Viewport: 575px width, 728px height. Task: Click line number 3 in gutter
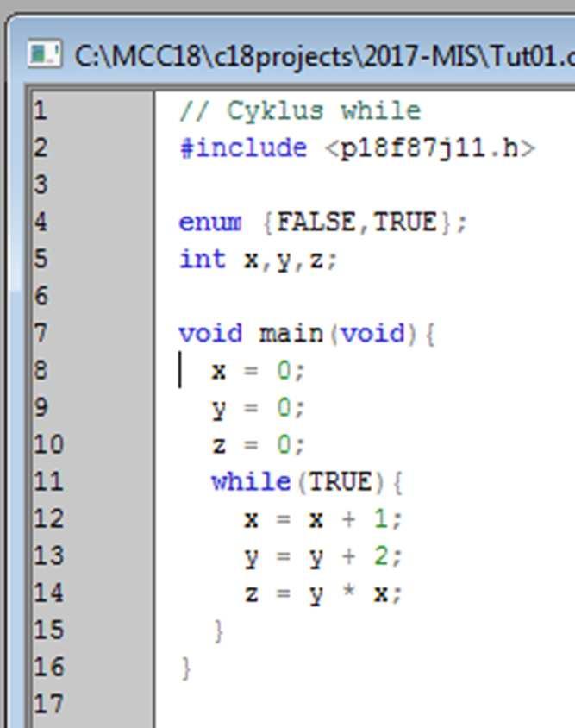click(x=41, y=185)
